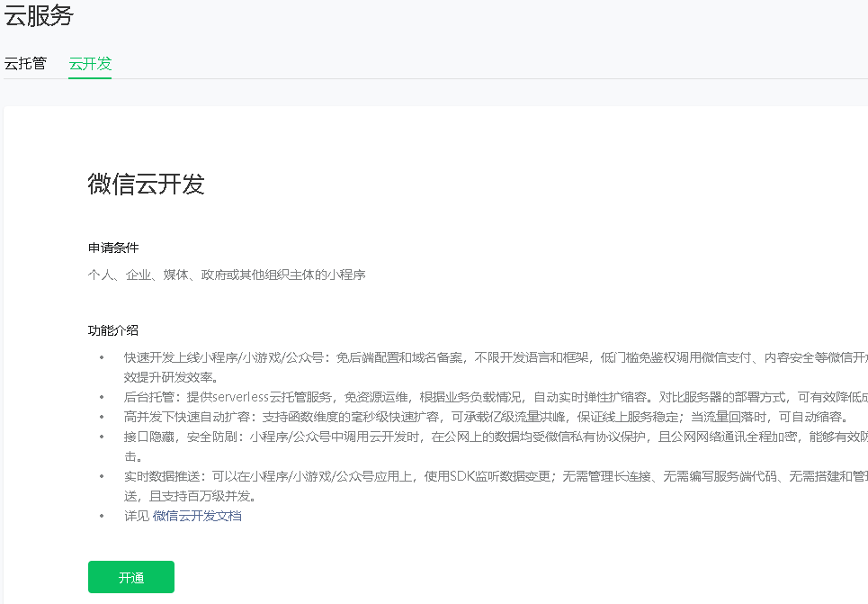The image size is (868, 604).
Task: Click the 快速开发上线小程序 bullet text
Action: pyautogui.click(x=496, y=358)
